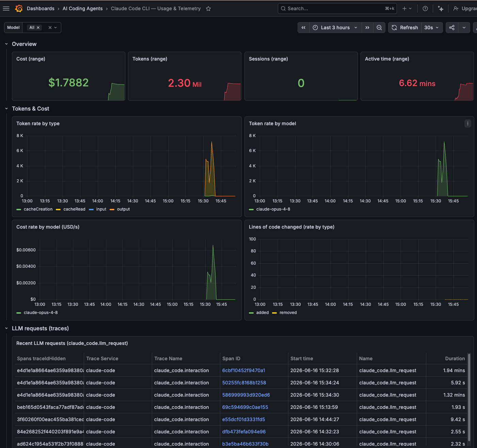The height and width of the screenshot is (448, 477).
Task: Open span dfb473fefa094e96 link
Action: coord(244,432)
